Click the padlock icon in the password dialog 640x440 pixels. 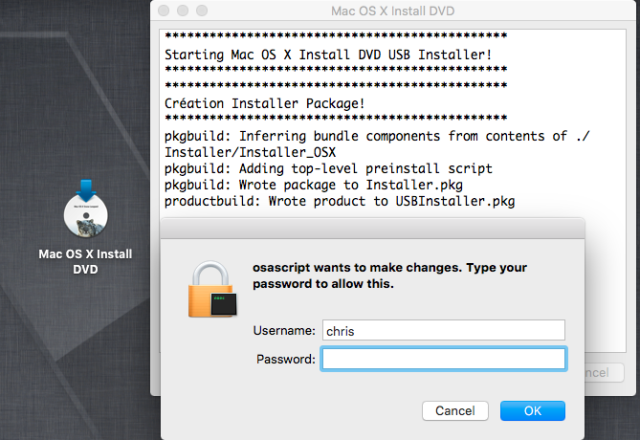211,289
